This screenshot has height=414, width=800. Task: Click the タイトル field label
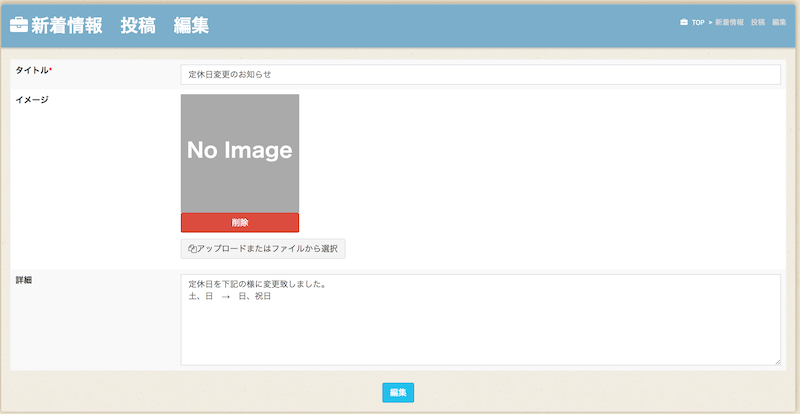coord(34,70)
